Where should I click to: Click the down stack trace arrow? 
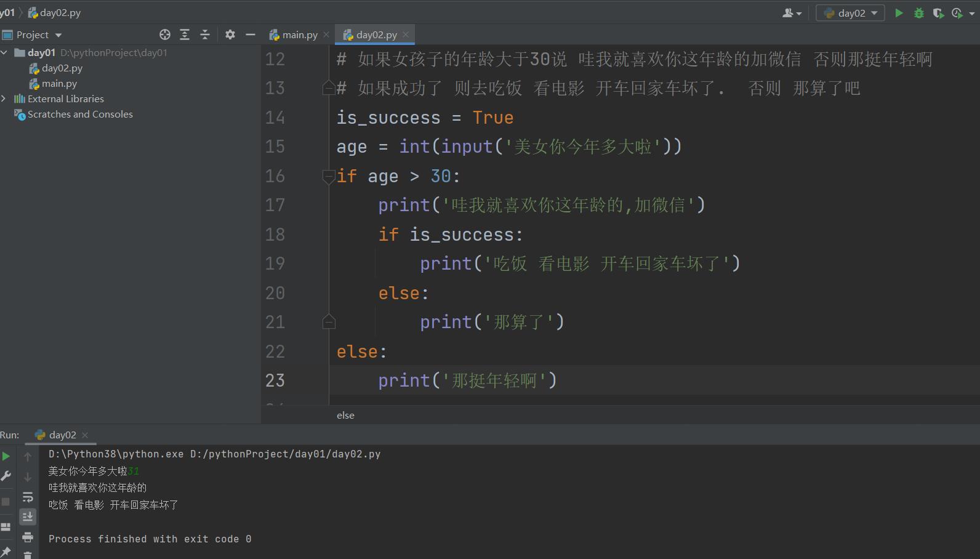click(x=28, y=477)
